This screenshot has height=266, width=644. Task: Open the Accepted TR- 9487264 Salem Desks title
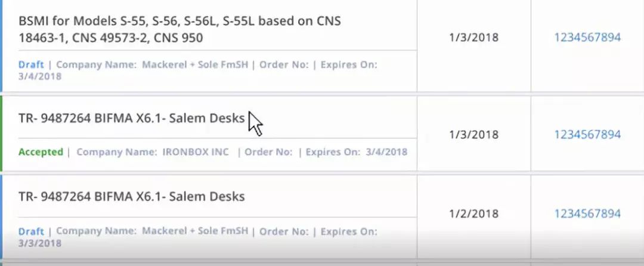coord(131,119)
